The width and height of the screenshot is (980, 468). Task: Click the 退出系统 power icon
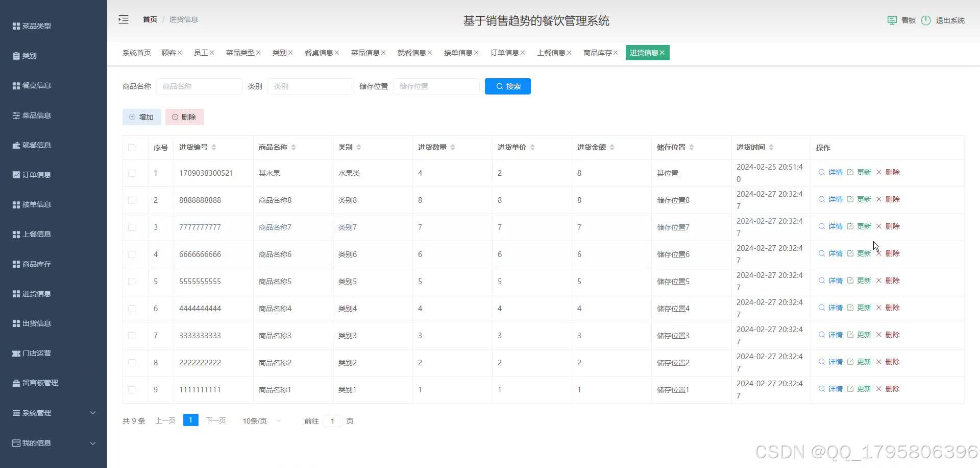[x=926, y=20]
